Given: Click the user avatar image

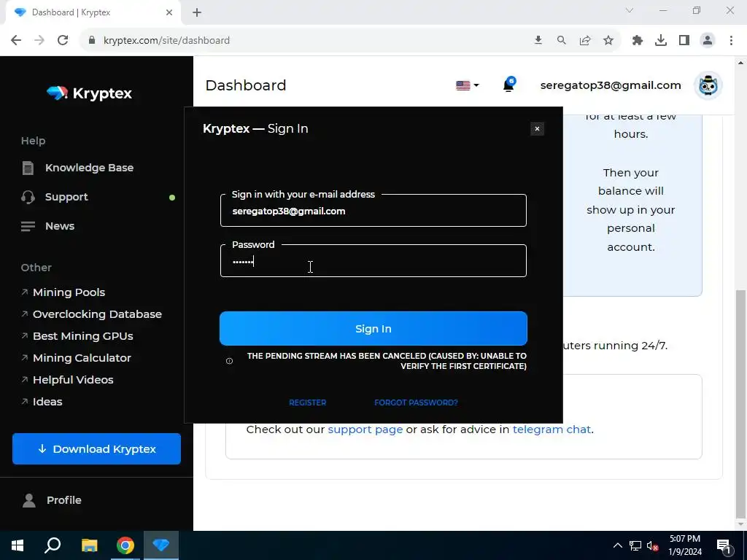Looking at the screenshot, I should coord(708,85).
